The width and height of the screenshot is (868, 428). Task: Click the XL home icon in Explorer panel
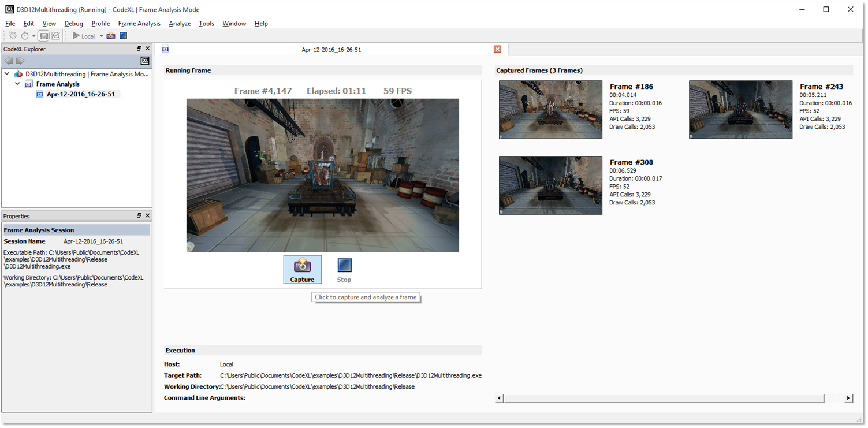pyautogui.click(x=145, y=61)
